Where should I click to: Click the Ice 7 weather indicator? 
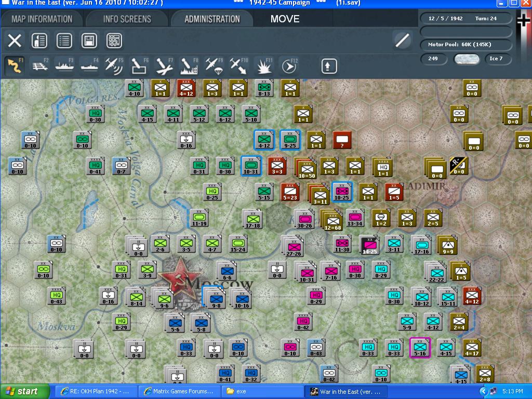pyautogui.click(x=498, y=58)
